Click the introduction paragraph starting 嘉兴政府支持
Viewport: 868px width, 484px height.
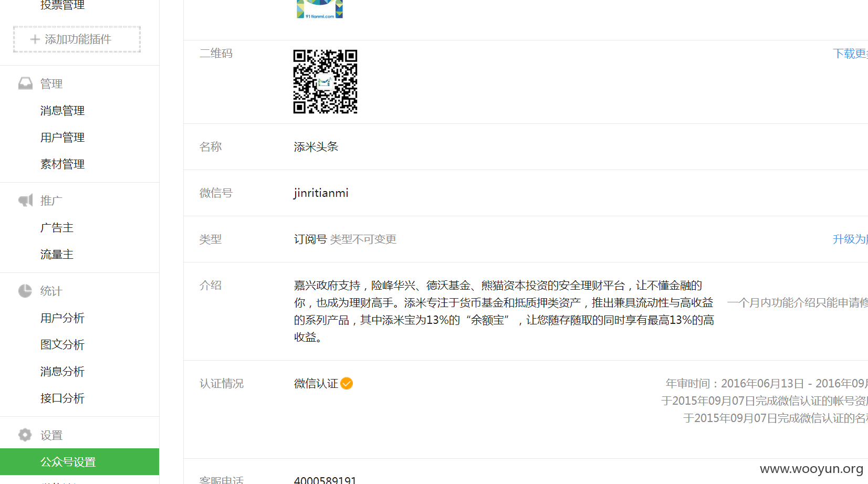tap(504, 311)
